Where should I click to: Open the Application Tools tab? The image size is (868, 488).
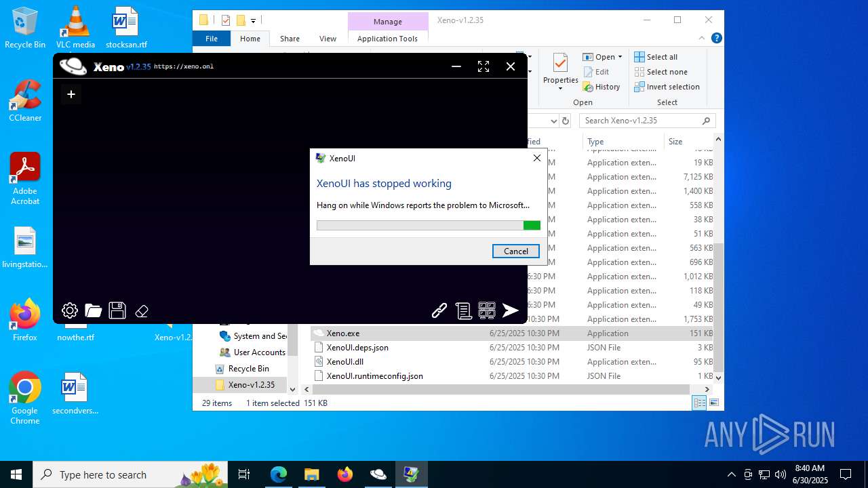point(387,39)
